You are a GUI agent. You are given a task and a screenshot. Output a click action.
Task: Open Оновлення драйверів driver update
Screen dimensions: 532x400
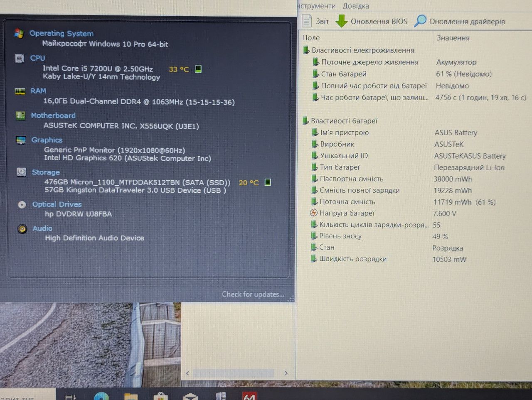coord(459,21)
